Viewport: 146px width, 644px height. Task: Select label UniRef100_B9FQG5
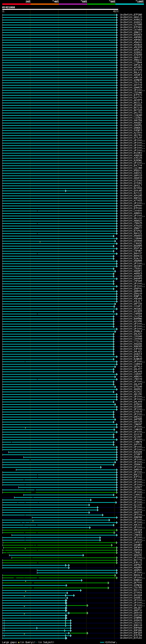click(x=131, y=633)
